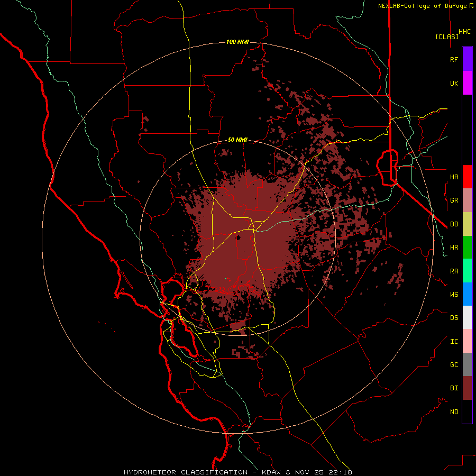The height and width of the screenshot is (476, 476).
Task: Click the HA red legend swatch
Action: 467,177
